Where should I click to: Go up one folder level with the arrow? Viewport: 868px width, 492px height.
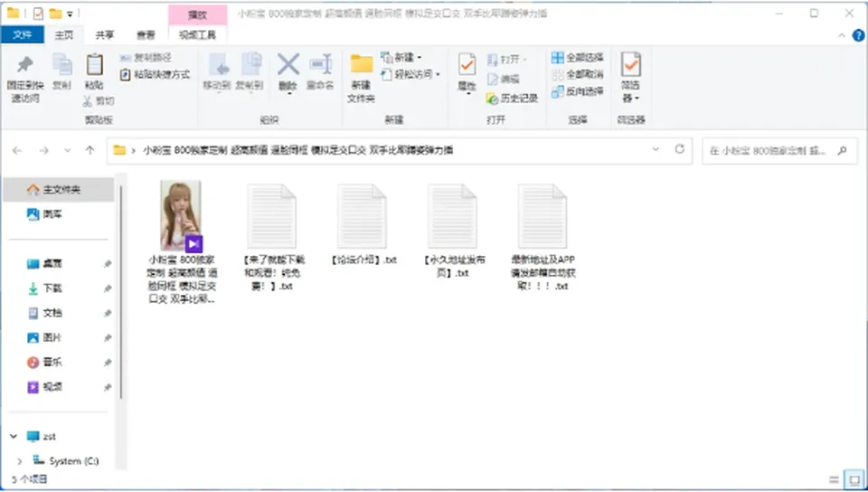coord(90,150)
